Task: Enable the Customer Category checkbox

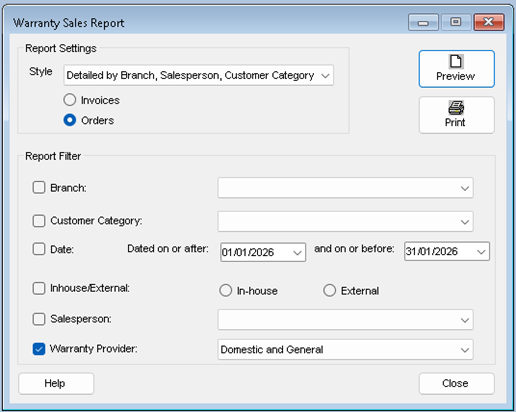Action: pos(39,221)
